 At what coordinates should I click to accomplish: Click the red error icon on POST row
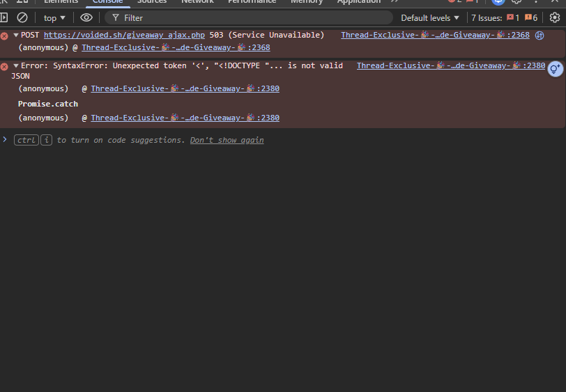[x=4, y=36]
